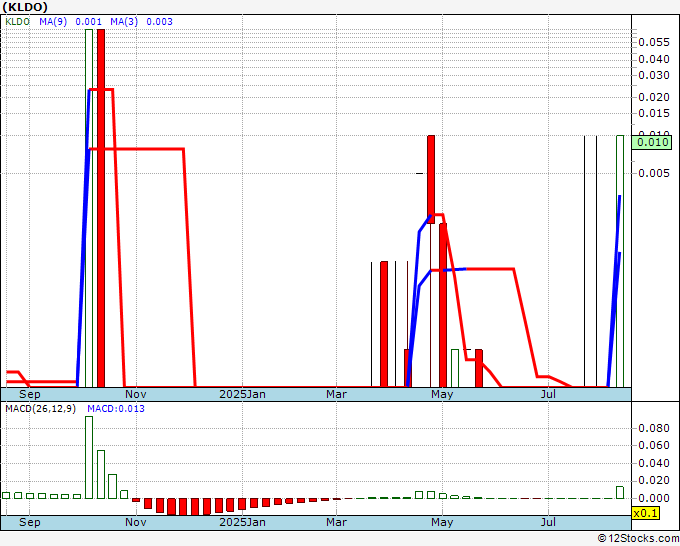Open the 12Stocks.com copyright link

click(x=638, y=539)
